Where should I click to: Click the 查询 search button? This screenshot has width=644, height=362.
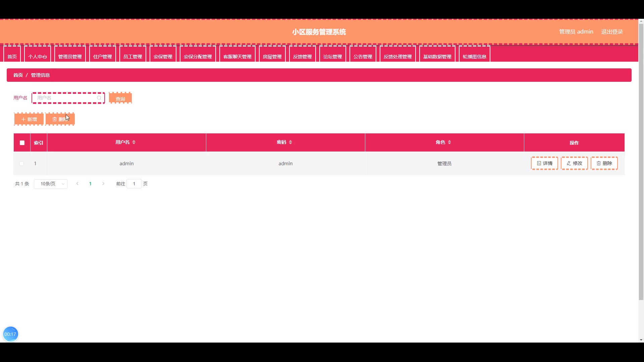point(120,98)
